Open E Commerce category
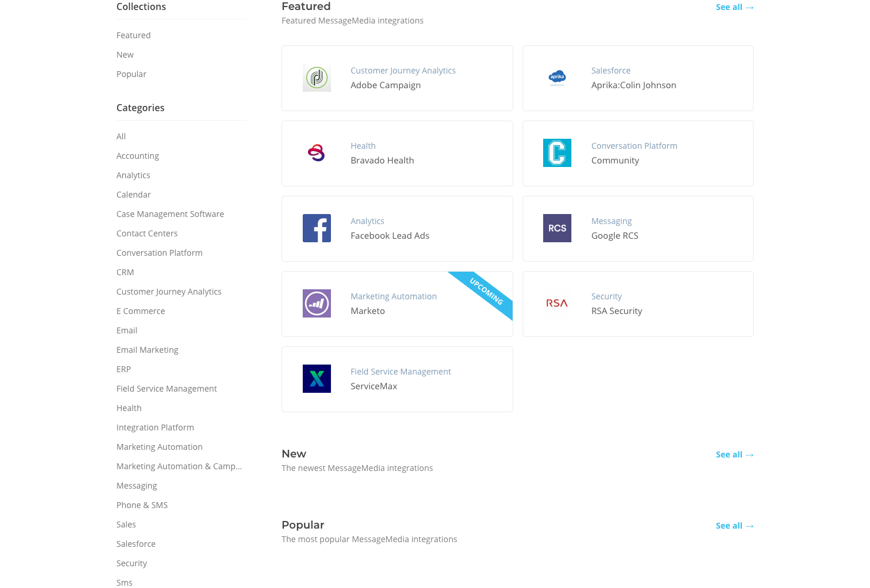Screen dimensions: 870x588 (140, 311)
